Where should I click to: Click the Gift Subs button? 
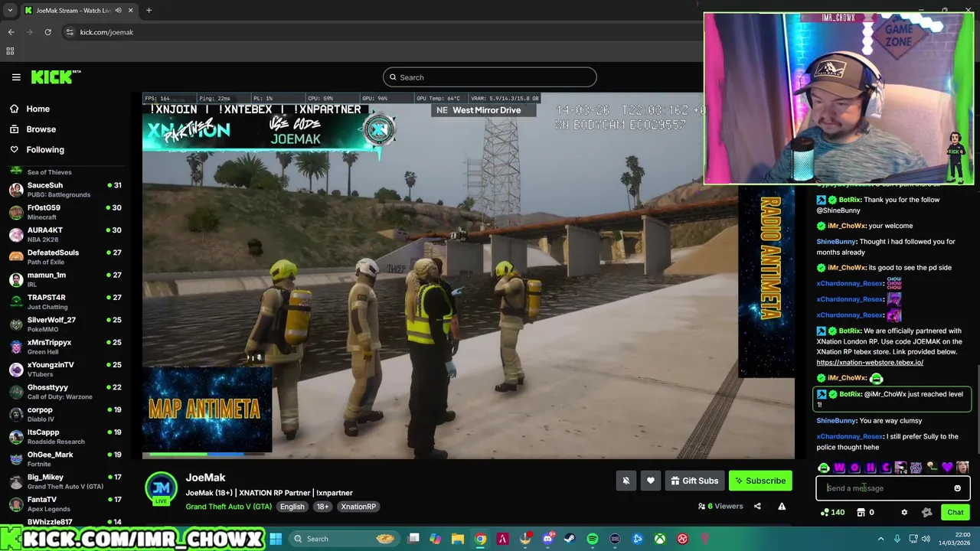click(694, 481)
